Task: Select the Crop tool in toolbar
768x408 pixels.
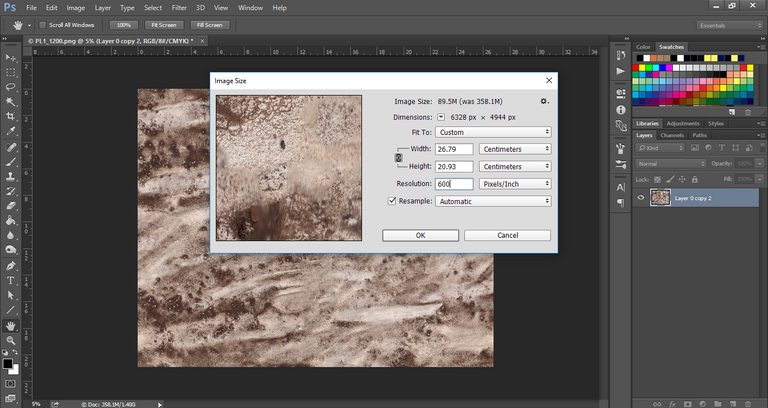Action: coord(11,116)
